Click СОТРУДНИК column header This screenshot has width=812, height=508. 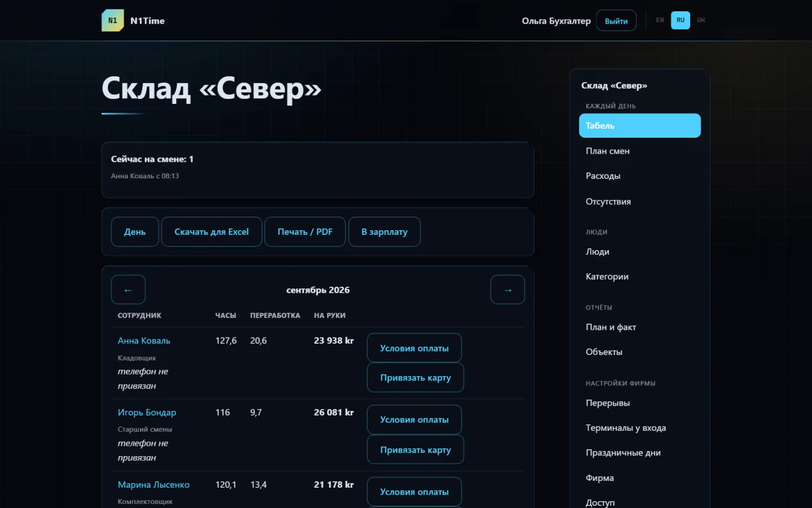tap(139, 316)
